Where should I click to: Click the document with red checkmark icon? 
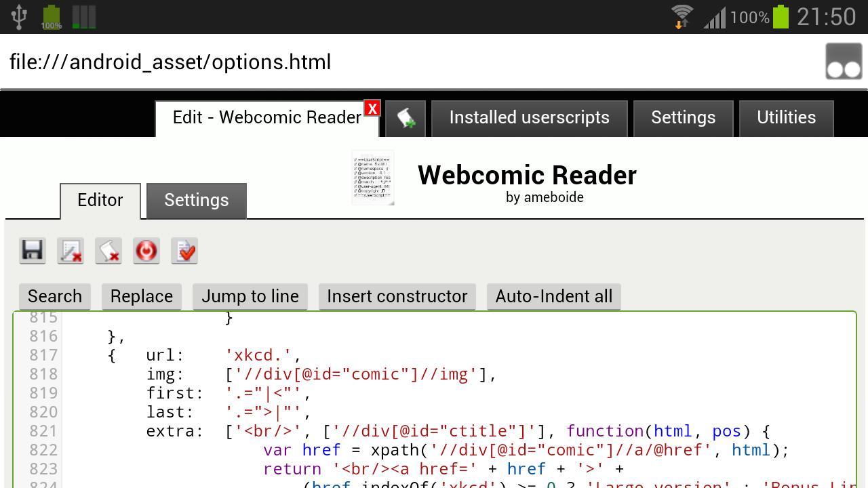[x=184, y=250]
